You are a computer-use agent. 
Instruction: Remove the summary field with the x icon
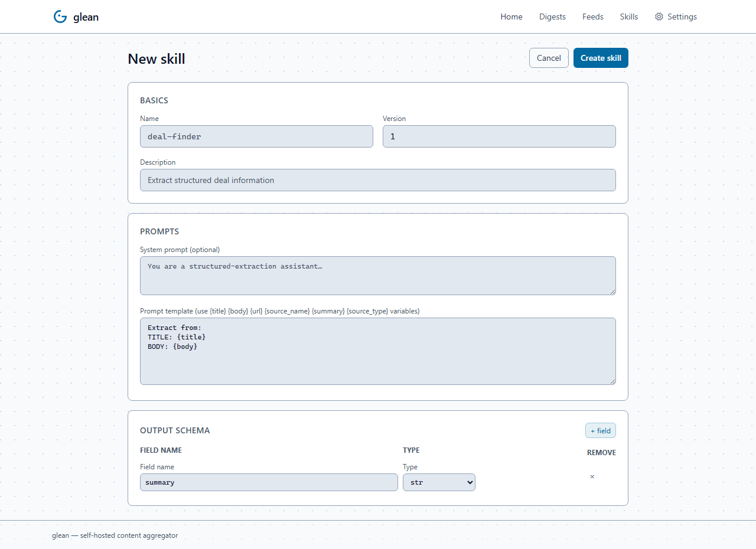coord(592,476)
